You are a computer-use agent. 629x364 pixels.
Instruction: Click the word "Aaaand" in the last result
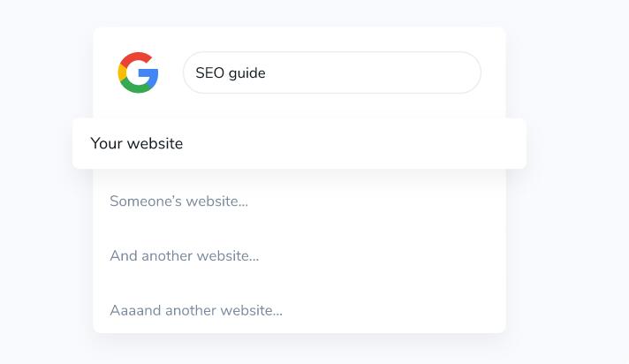(x=135, y=310)
